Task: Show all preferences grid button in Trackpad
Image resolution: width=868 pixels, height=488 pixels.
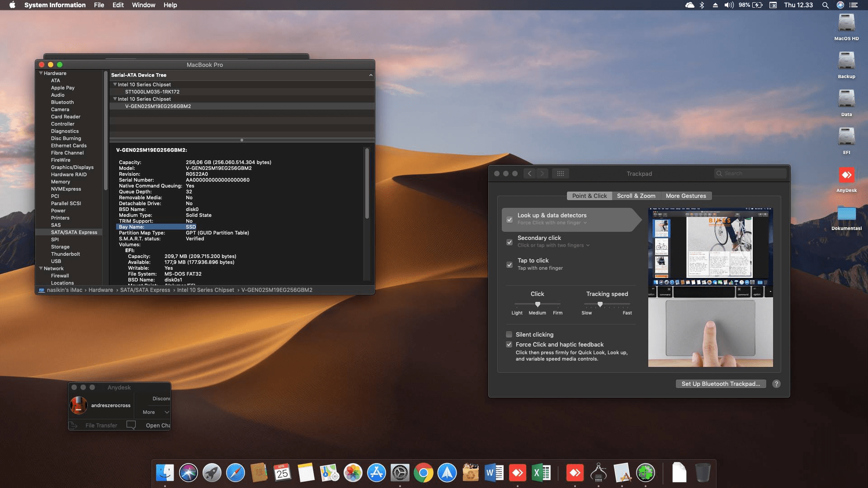Action: (x=561, y=174)
